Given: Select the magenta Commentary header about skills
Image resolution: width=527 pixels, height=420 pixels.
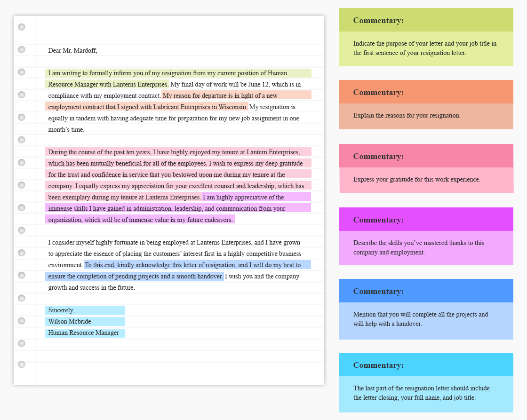Looking at the screenshot, I should point(426,220).
